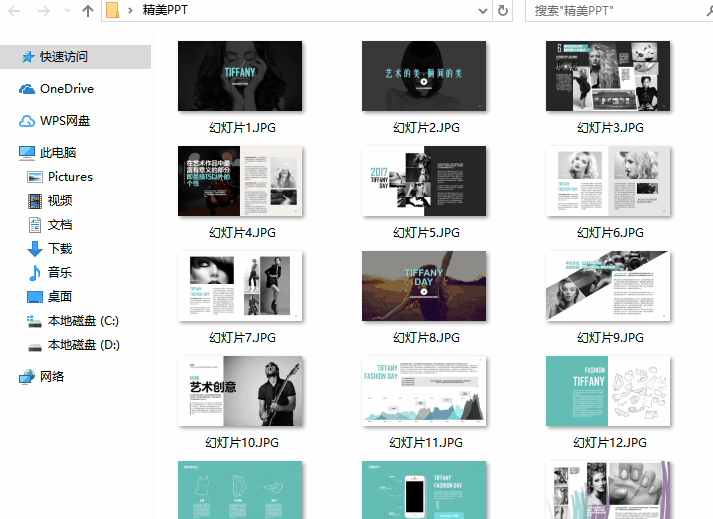Viewport: 713px width, 519px height.
Task: Click the OneDrive cloud icon
Action: tap(27, 89)
